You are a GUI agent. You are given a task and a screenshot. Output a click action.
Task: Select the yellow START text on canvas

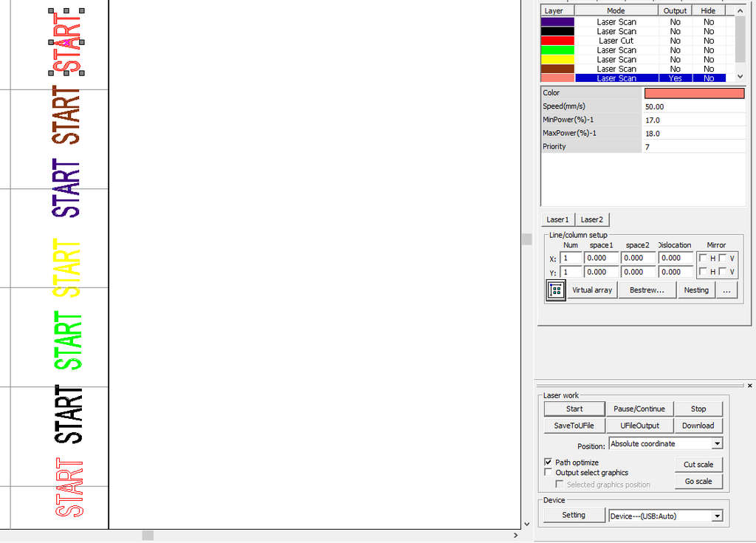66,267
